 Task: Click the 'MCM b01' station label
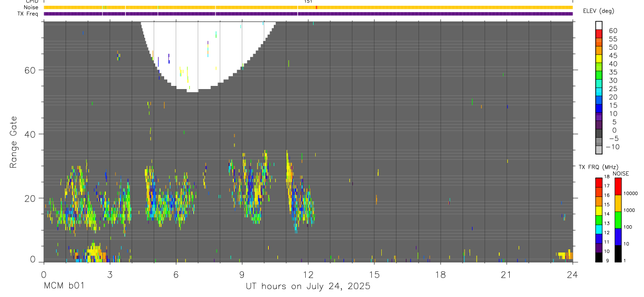[x=63, y=286]
